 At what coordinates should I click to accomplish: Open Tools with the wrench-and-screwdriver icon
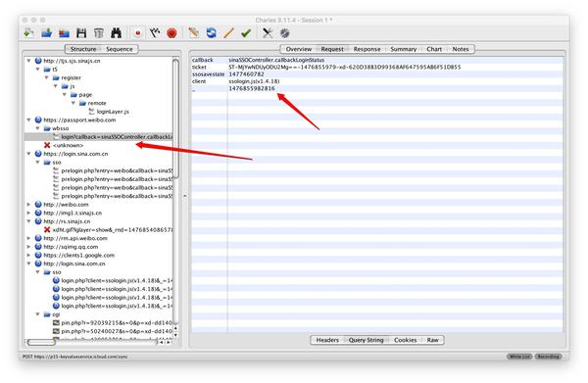pos(268,33)
